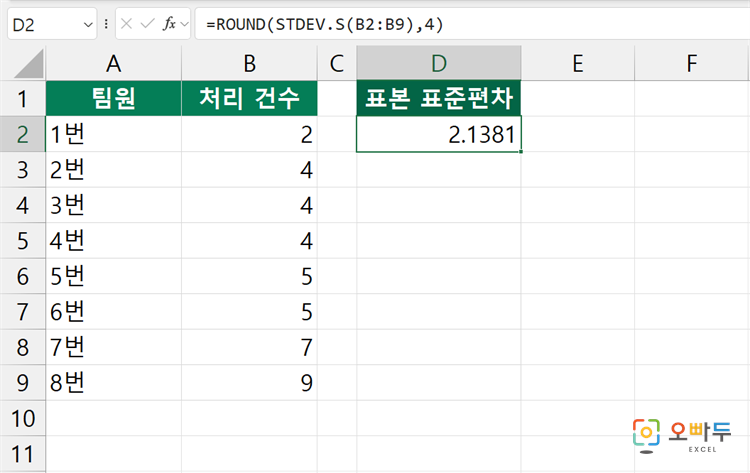Click cell containing 7번
The image size is (750, 473).
113,347
